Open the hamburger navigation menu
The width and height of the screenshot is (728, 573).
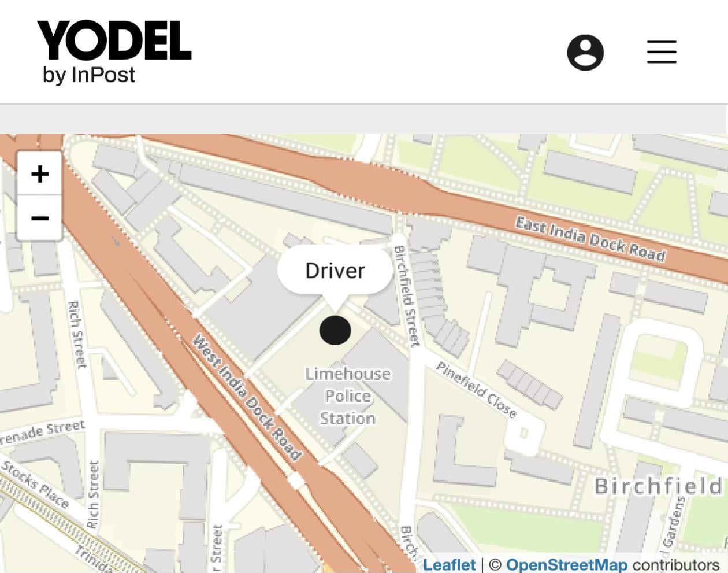pyautogui.click(x=662, y=51)
